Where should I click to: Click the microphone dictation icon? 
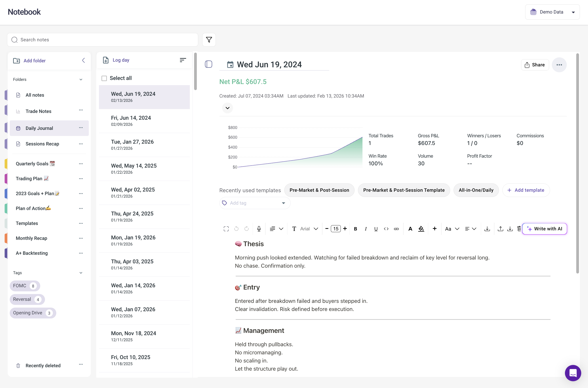[x=259, y=229]
